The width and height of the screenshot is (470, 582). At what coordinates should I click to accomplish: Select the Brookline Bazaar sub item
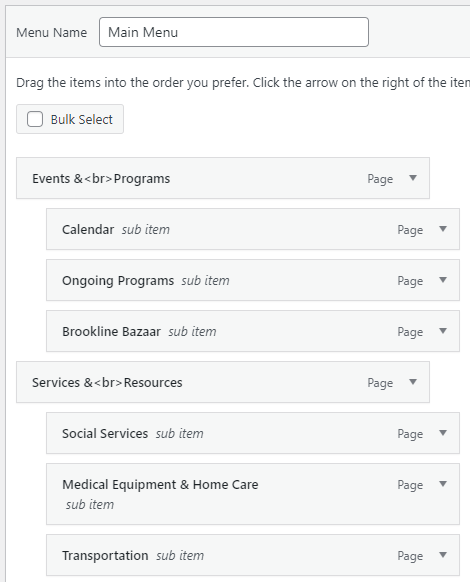[x=253, y=331]
